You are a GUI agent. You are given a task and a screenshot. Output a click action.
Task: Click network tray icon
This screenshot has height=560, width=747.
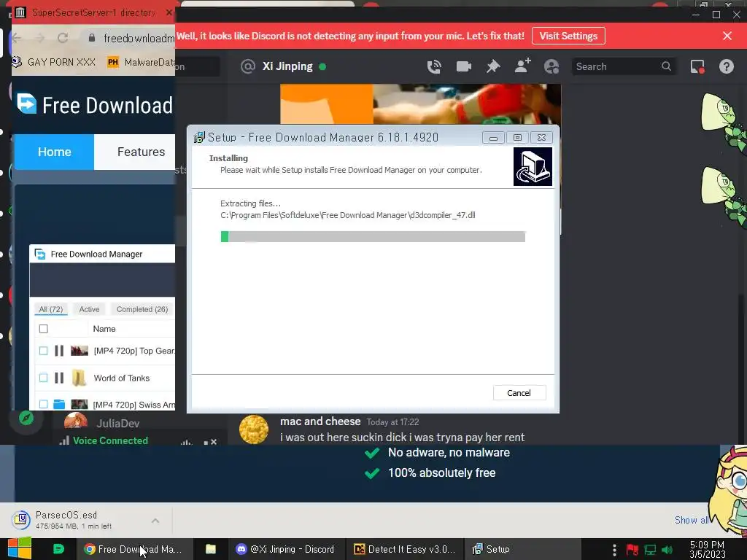pyautogui.click(x=650, y=550)
